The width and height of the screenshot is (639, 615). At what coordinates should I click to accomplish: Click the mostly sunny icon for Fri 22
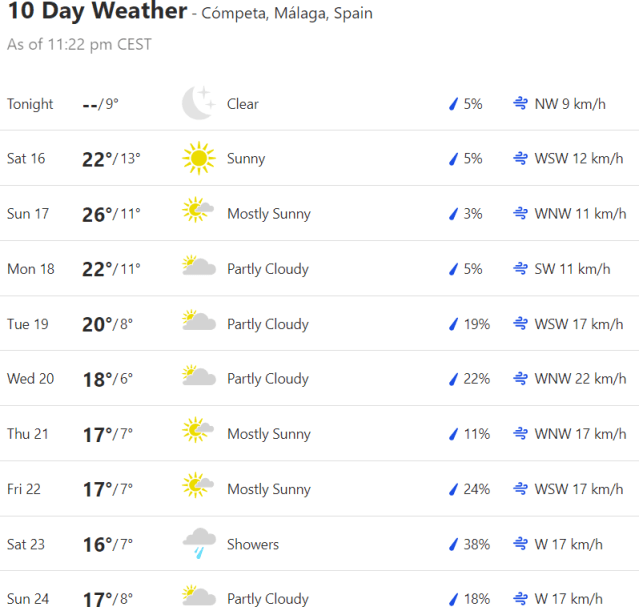tap(198, 487)
